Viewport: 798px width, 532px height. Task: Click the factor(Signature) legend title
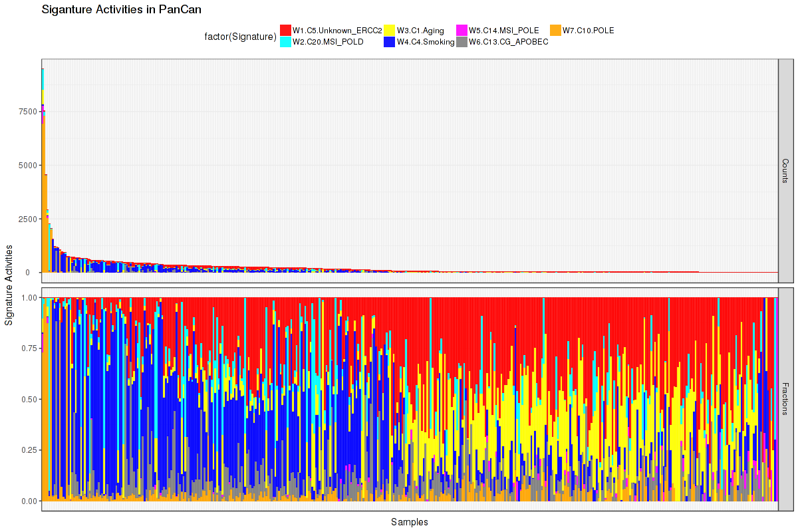[x=241, y=37]
